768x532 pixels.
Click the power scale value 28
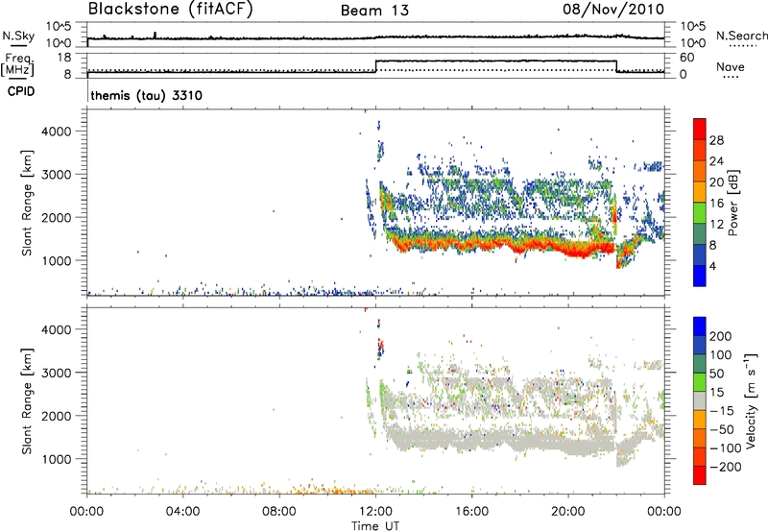(716, 140)
